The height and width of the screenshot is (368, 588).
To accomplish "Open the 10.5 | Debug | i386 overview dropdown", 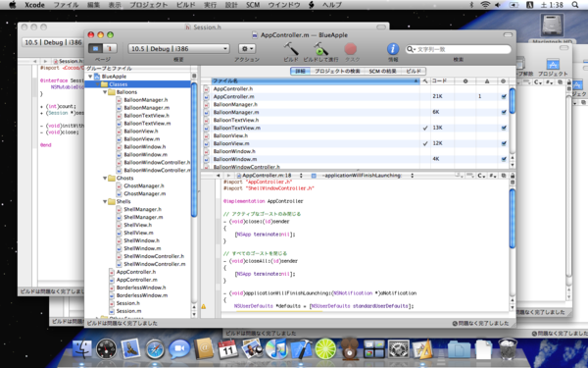I will pyautogui.click(x=179, y=49).
